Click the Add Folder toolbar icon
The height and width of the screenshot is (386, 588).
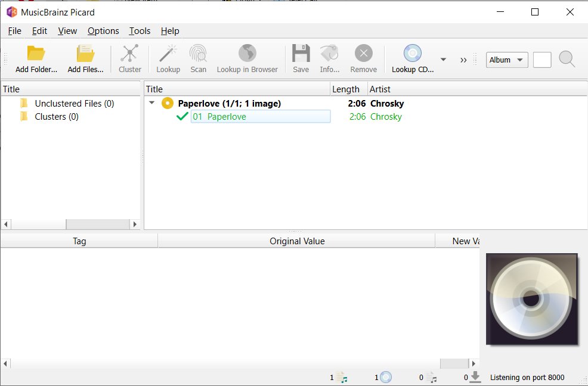(36, 54)
